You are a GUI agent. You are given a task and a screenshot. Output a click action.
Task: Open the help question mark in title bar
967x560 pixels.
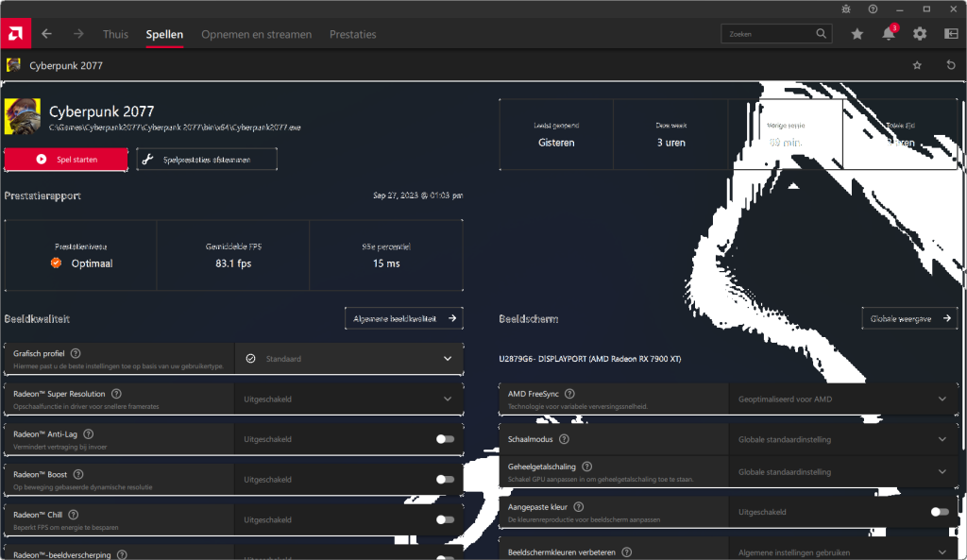(873, 9)
